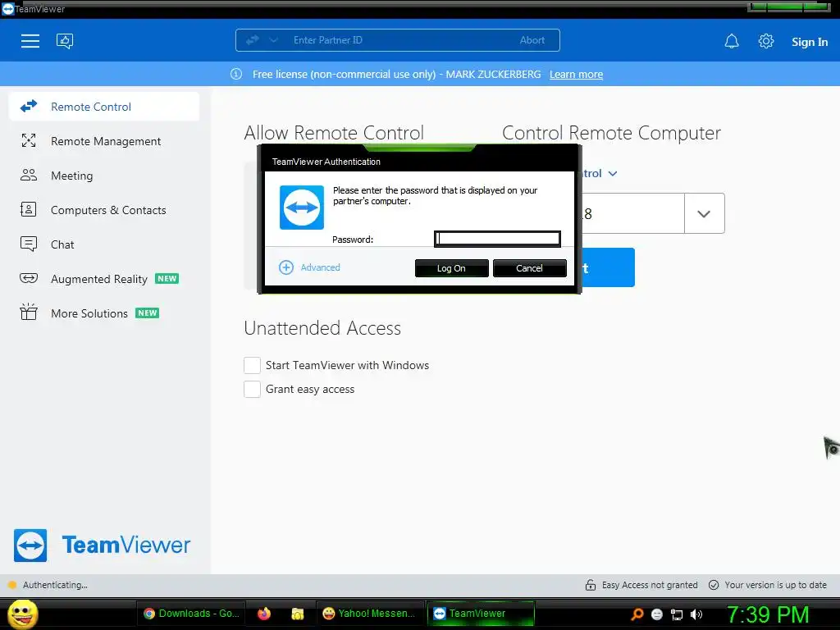840x630 pixels.
Task: Open the hamburger menu in the header
Action: pyautogui.click(x=30, y=41)
